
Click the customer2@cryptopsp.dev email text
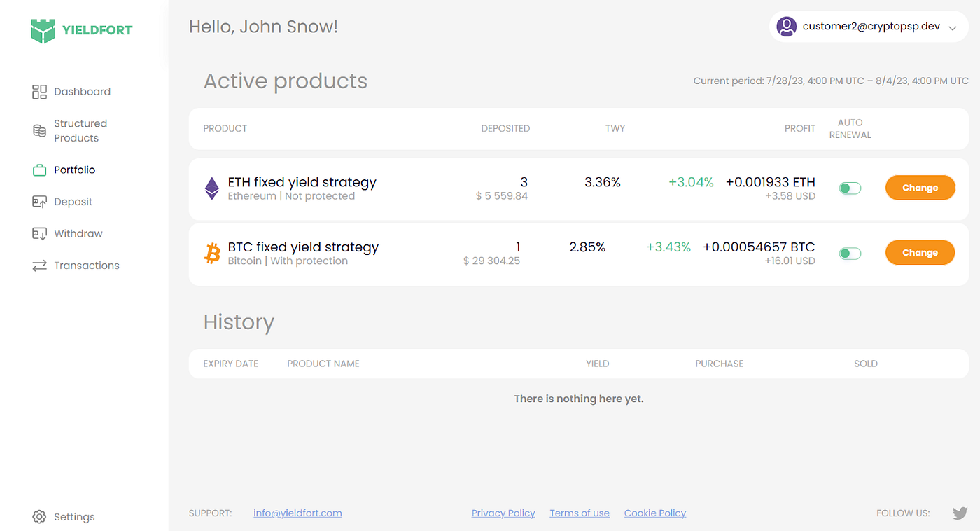[x=871, y=27]
